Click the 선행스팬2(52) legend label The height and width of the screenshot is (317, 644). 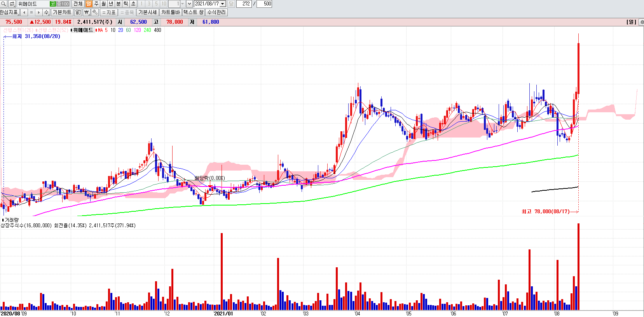[x=53, y=30]
